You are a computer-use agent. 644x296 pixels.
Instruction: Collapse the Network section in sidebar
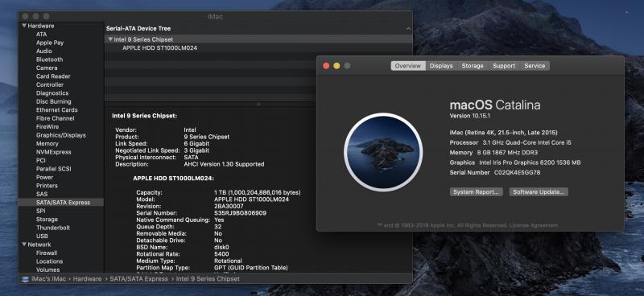(x=24, y=245)
